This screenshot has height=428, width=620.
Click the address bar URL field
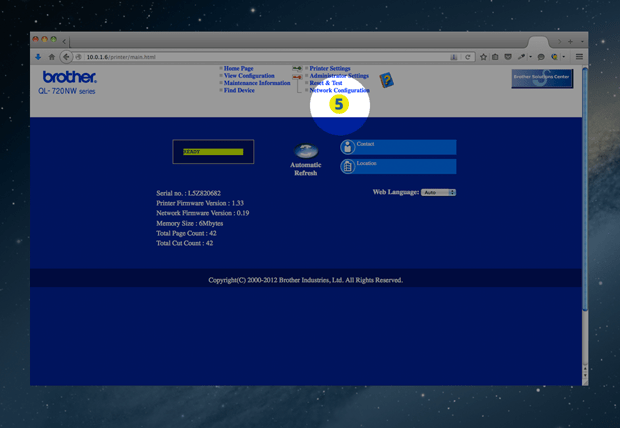[x=267, y=57]
